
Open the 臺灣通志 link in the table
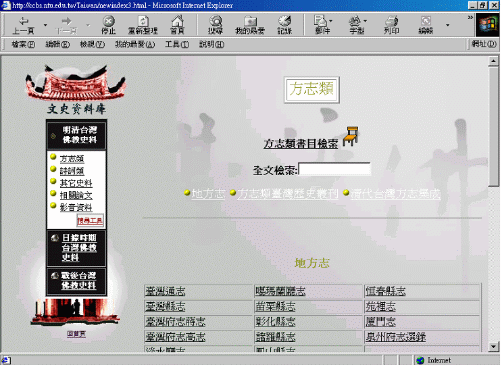[165, 291]
